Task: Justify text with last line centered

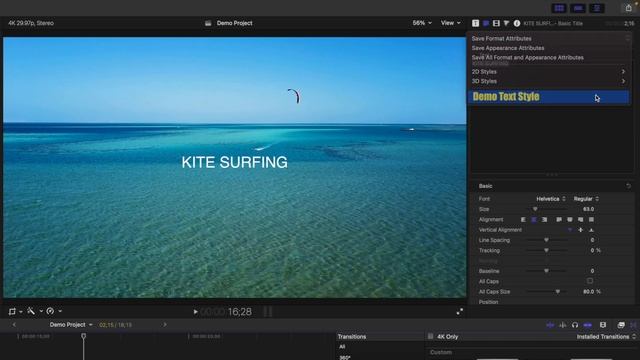Action: pyautogui.click(x=570, y=220)
